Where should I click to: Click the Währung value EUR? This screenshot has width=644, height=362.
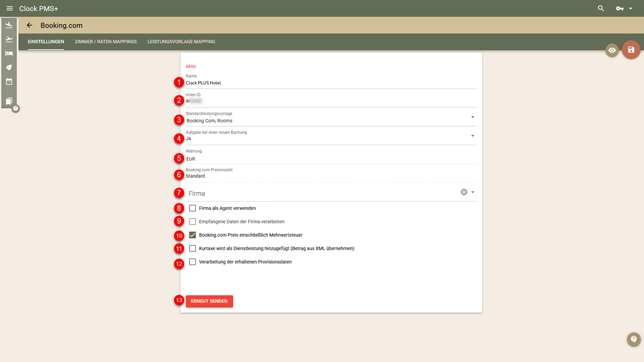[191, 159]
